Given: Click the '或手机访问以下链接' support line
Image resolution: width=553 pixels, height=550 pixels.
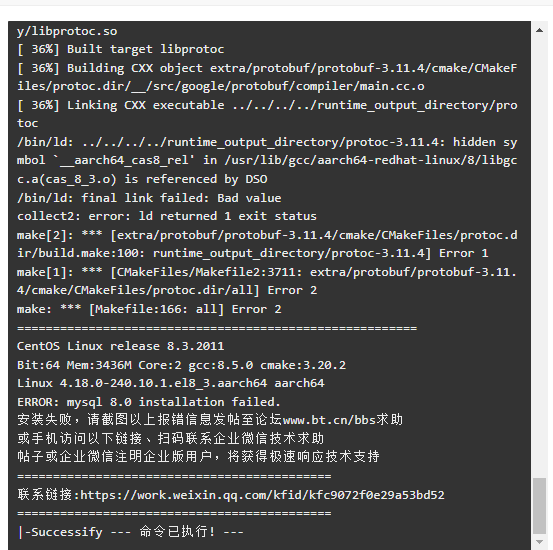Looking at the screenshot, I should coord(170,439).
